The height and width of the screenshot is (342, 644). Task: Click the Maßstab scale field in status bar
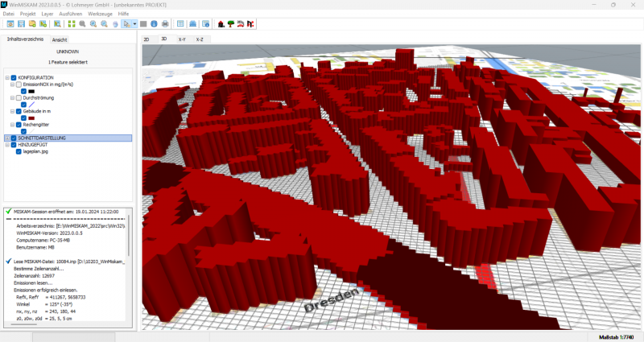tap(617, 336)
